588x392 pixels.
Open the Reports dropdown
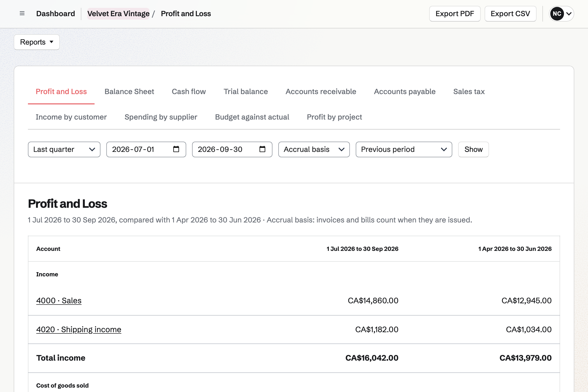(37, 42)
